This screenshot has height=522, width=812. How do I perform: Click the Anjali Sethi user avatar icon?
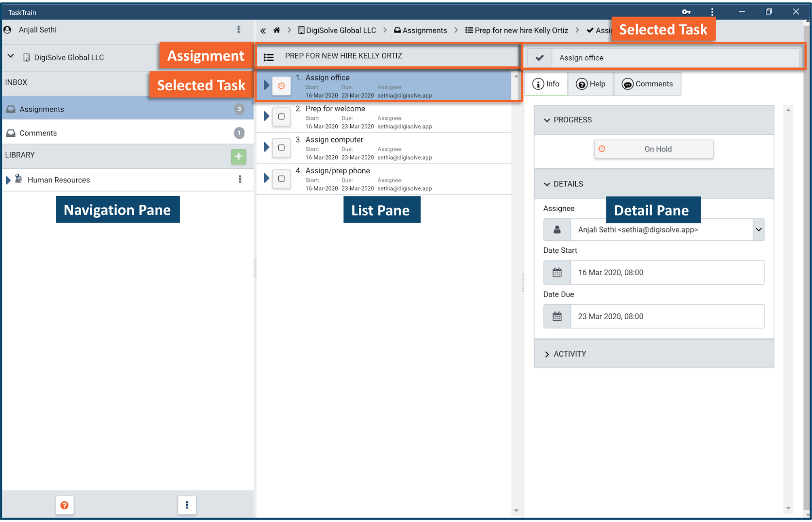[7, 30]
